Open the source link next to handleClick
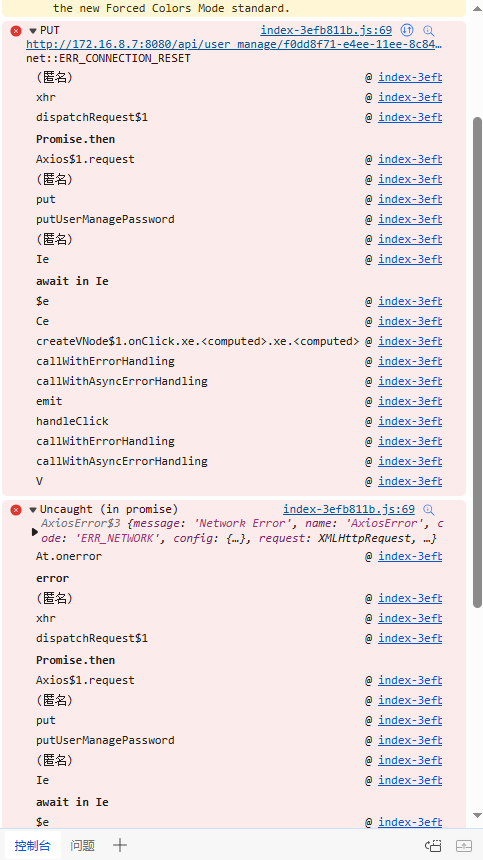The width and height of the screenshot is (483, 860). point(410,421)
